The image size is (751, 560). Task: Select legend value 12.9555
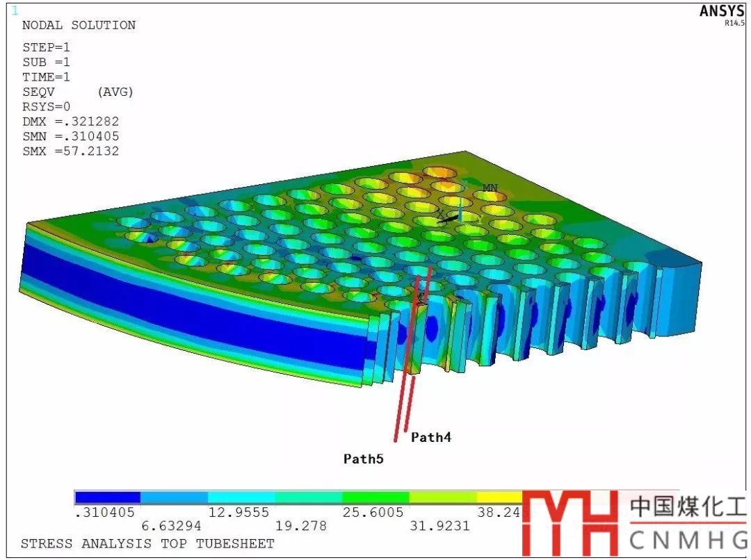point(239,513)
